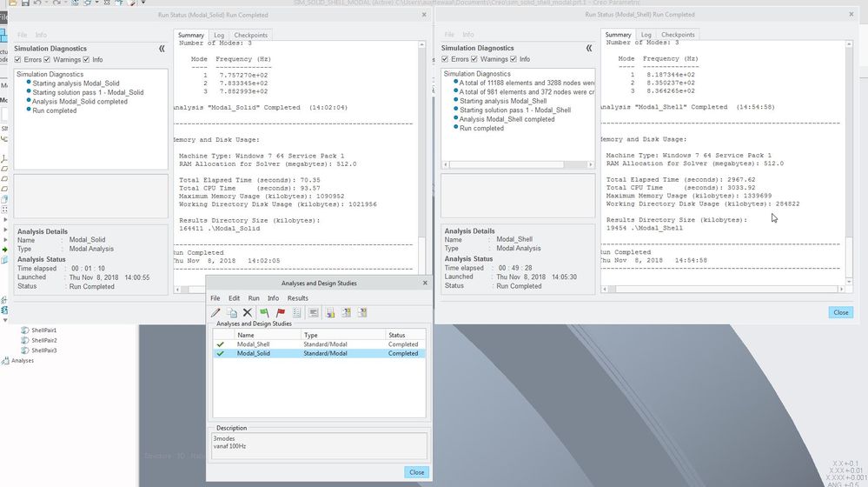Click the copy study icon
This screenshot has width=868, height=487.
(232, 313)
